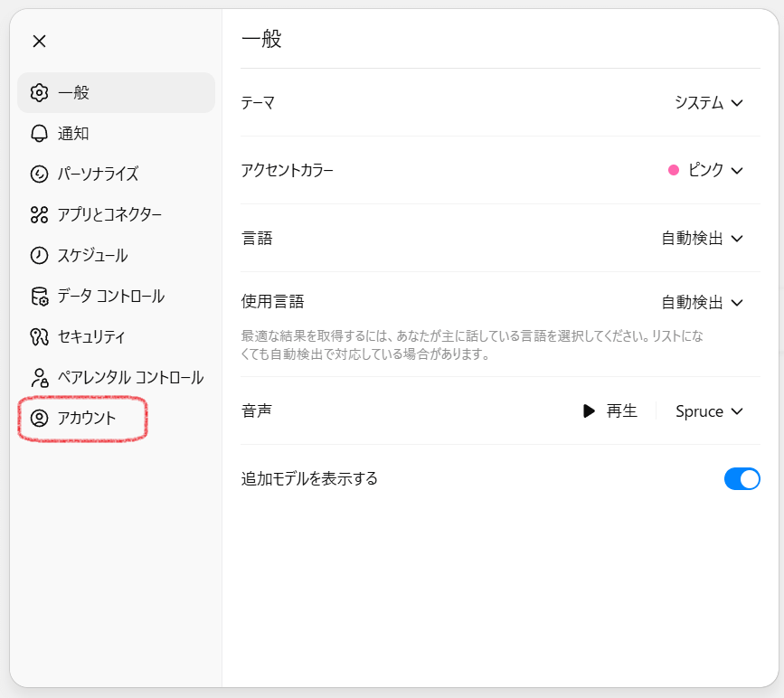784x698 pixels.
Task: Click the アプリとコネクター grid icon
Action: pos(39,214)
